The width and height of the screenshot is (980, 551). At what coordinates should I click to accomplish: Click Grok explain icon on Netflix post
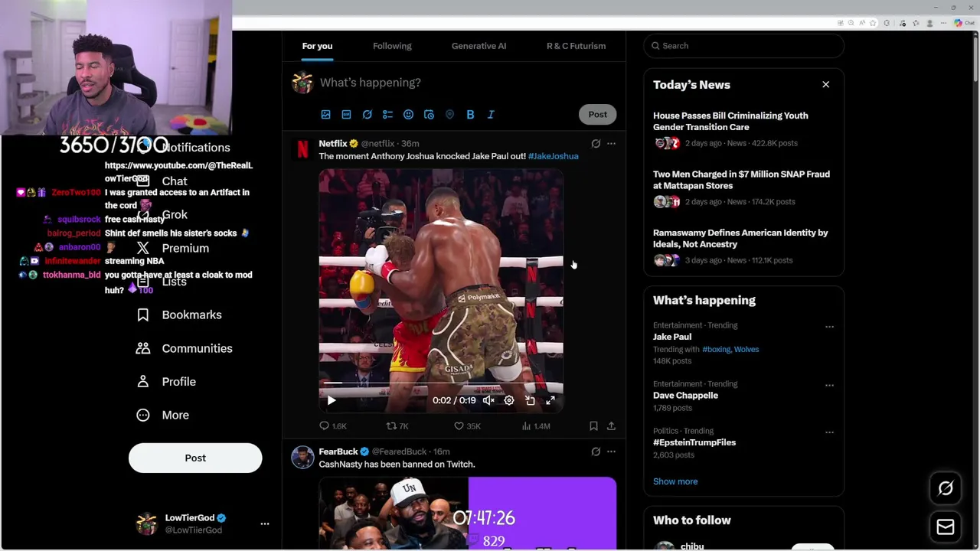click(x=596, y=143)
